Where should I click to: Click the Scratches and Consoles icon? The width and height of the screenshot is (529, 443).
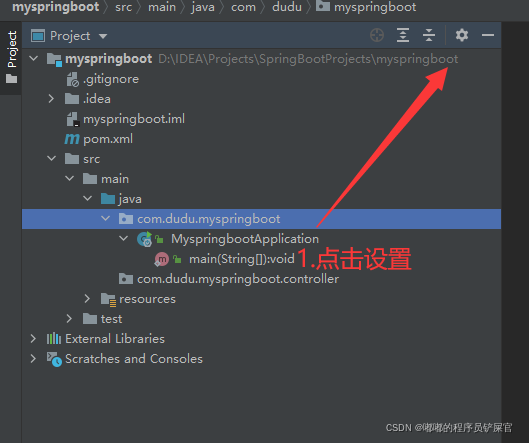point(54,359)
